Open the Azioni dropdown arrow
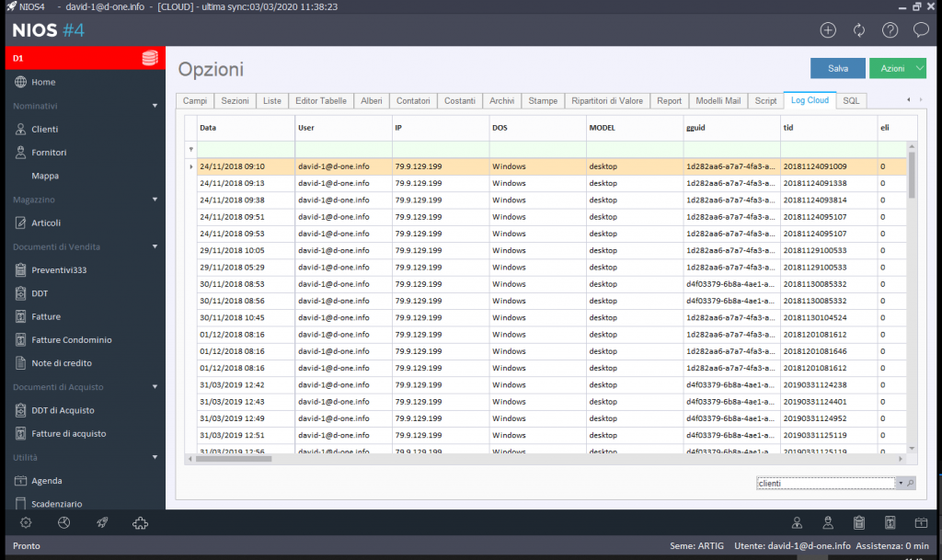 click(x=920, y=68)
